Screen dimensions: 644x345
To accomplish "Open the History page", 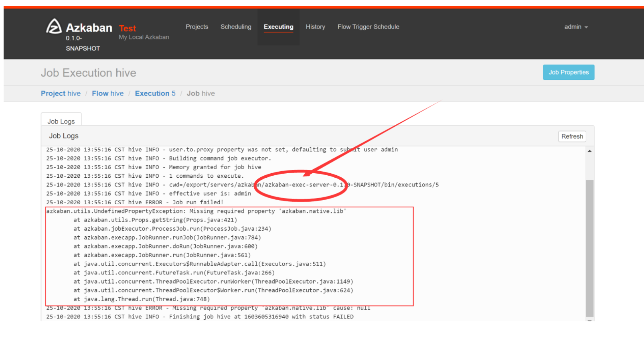I will pyautogui.click(x=315, y=27).
